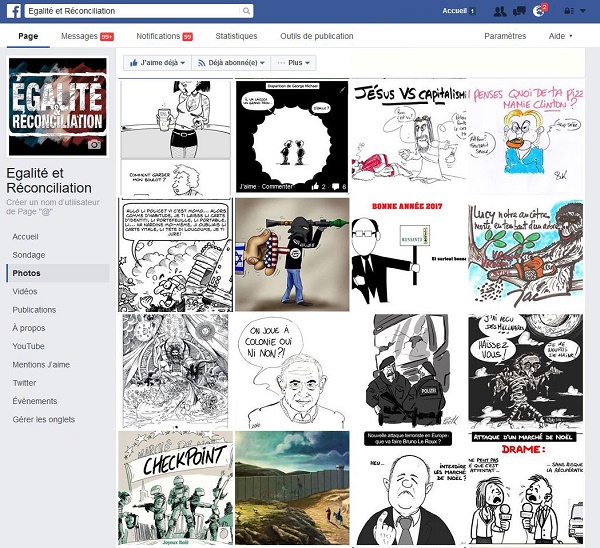Open the Attaque d'un marché de Noël cartoon
The width and height of the screenshot is (600, 548).
pyautogui.click(x=526, y=488)
